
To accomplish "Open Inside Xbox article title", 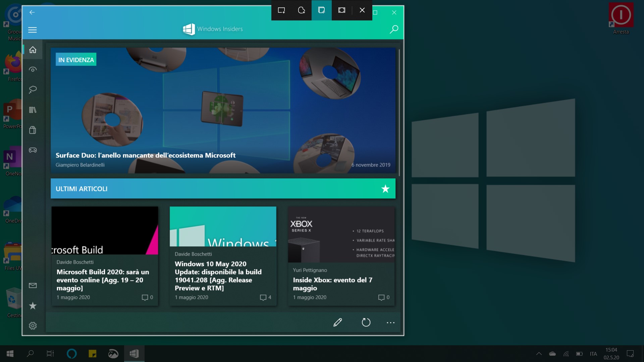I will (x=333, y=284).
